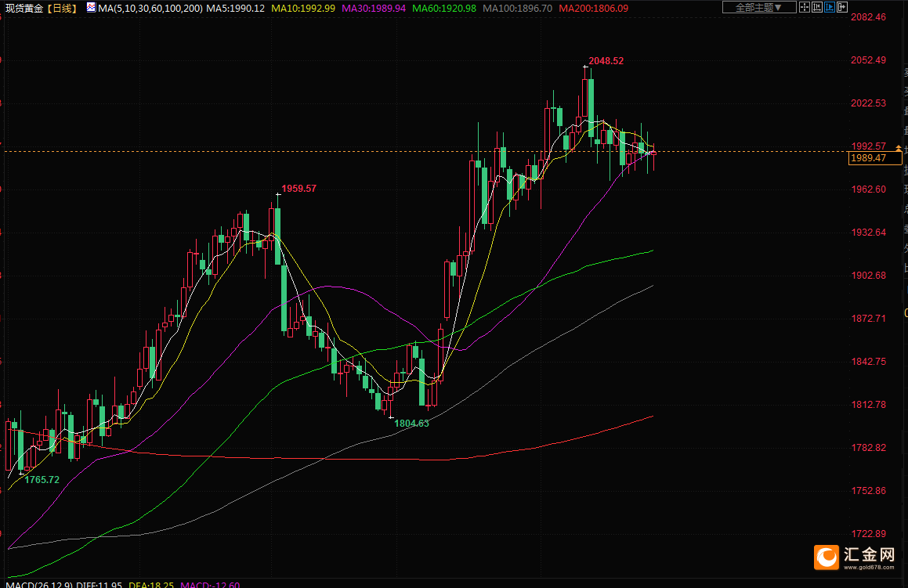Click the 2048.52 high price marker
The width and height of the screenshot is (908, 588).
tap(606, 61)
